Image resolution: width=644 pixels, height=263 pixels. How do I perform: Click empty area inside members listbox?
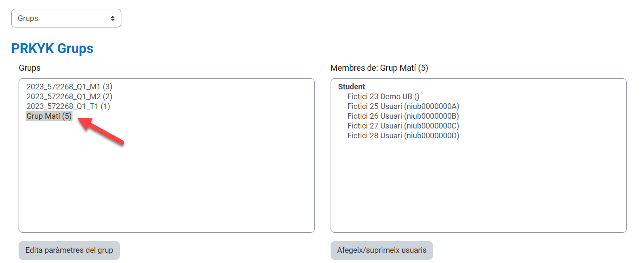pos(478,186)
